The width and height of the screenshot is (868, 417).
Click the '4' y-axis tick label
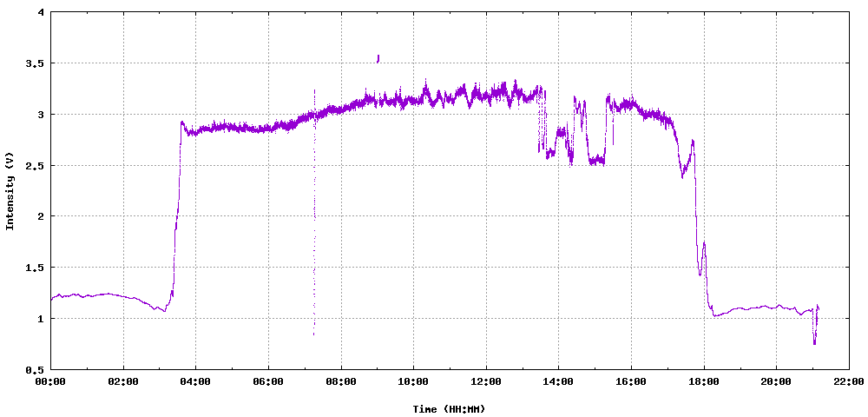pos(42,12)
